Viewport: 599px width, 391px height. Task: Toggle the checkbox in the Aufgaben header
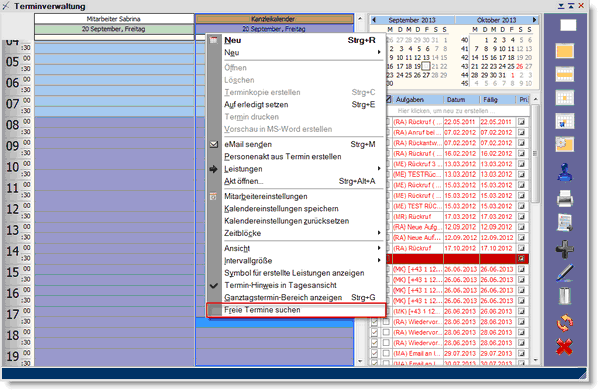[389, 99]
